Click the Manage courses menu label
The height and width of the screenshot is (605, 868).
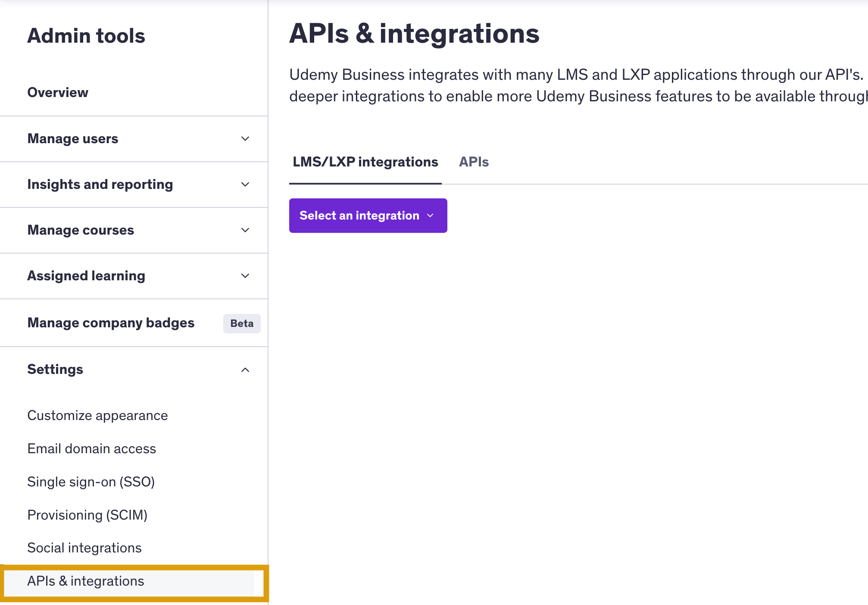(81, 230)
